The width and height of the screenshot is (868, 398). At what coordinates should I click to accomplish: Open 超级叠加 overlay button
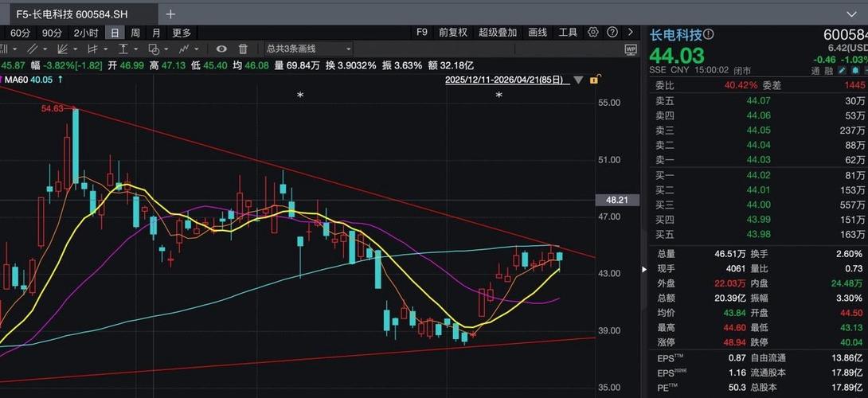(498, 32)
